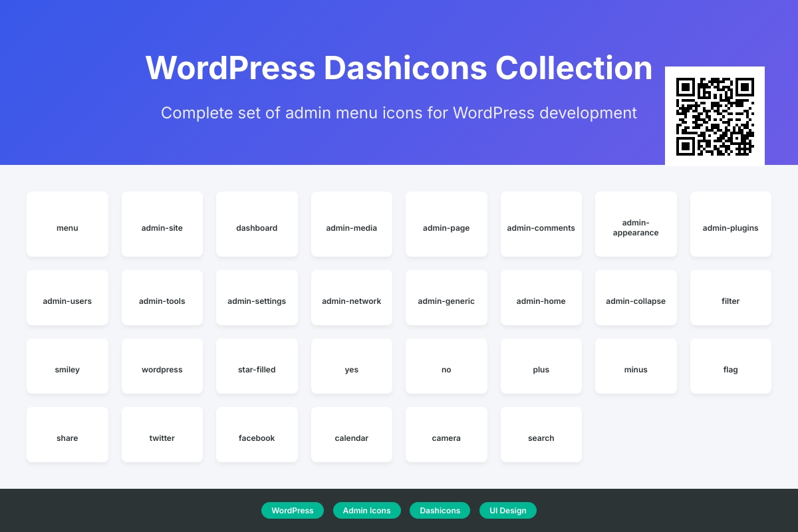The image size is (798, 532).
Task: Click the admin-users icon card
Action: tap(67, 297)
